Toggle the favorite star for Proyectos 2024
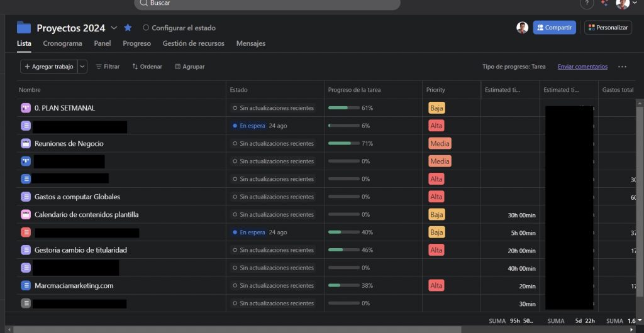644x333 pixels. point(128,28)
